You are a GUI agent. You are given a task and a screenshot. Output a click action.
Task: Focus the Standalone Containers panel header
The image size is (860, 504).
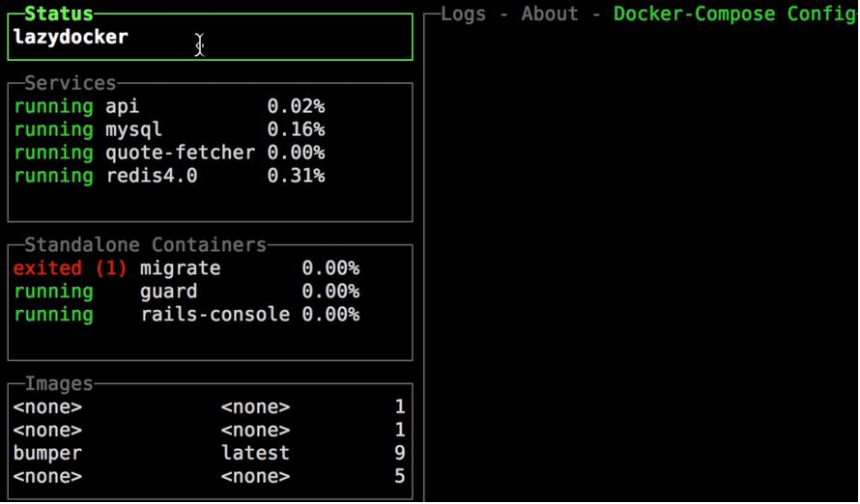145,245
